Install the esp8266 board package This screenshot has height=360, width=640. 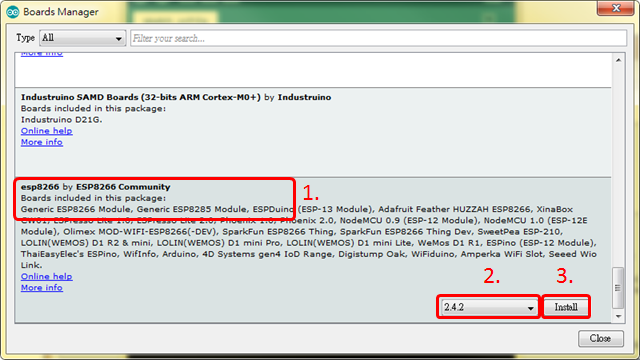[x=566, y=307]
